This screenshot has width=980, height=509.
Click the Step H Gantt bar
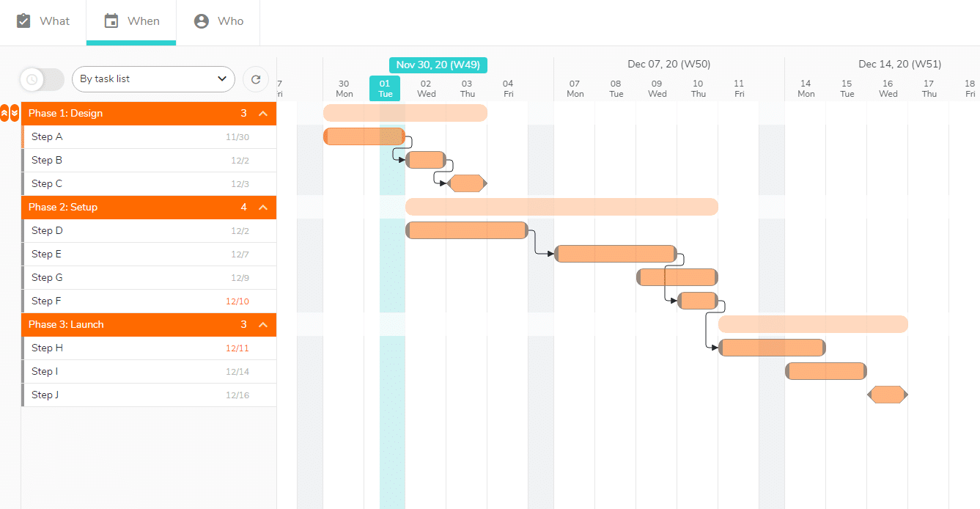(x=773, y=348)
